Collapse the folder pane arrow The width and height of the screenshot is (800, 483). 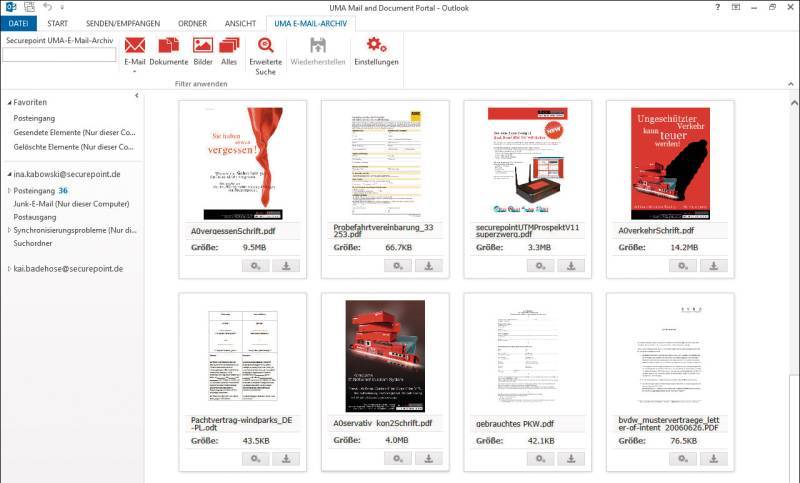click(136, 95)
